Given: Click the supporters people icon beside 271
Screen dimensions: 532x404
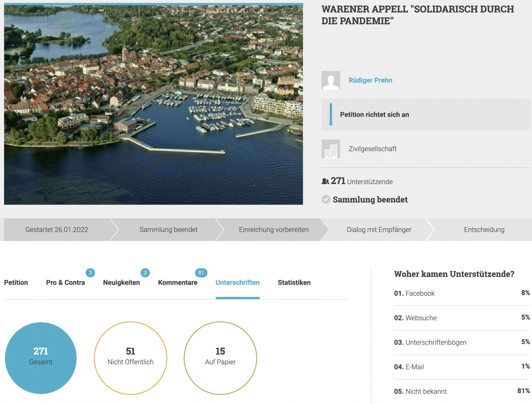Looking at the screenshot, I should 325,181.
